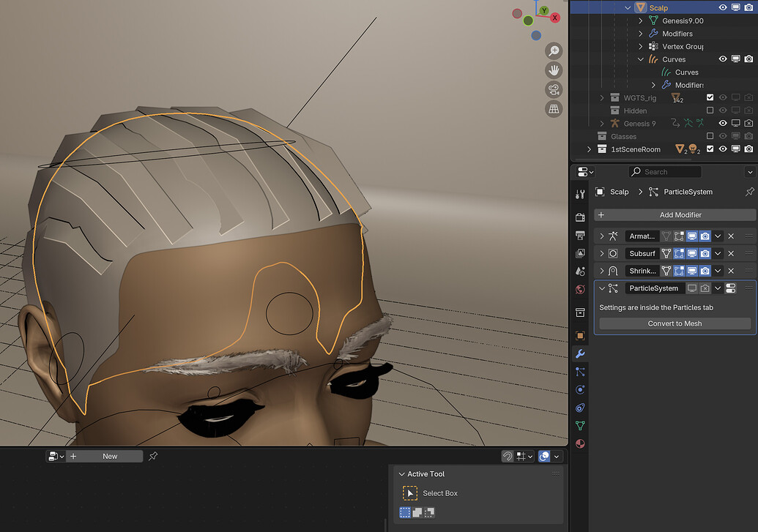The image size is (758, 532).
Task: Expand the Armature modifier panel
Action: pyautogui.click(x=602, y=236)
